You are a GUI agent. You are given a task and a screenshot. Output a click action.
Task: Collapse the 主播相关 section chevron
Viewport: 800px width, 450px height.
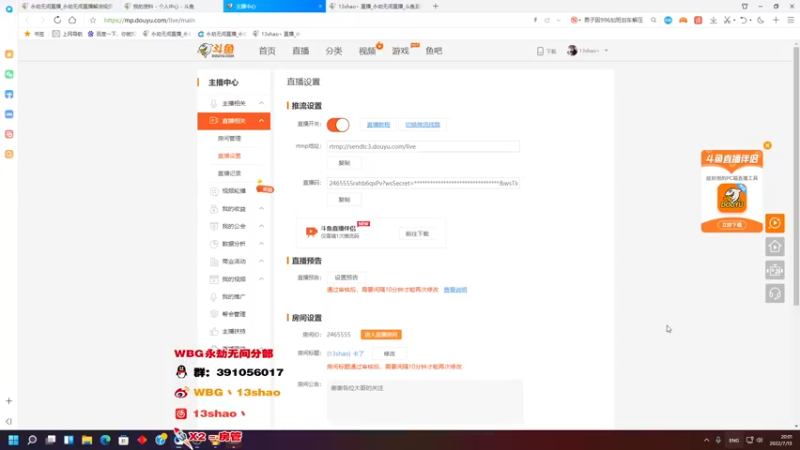click(x=261, y=103)
